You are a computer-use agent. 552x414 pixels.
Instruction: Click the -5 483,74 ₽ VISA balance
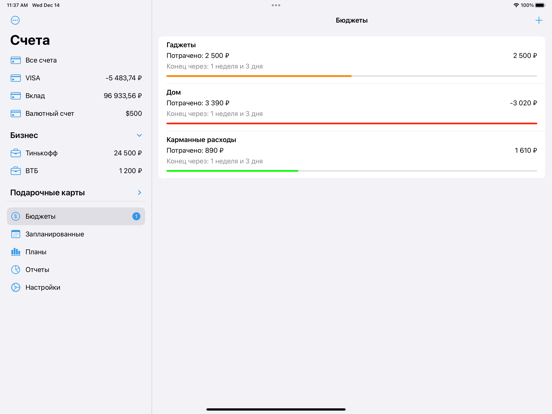point(124,78)
